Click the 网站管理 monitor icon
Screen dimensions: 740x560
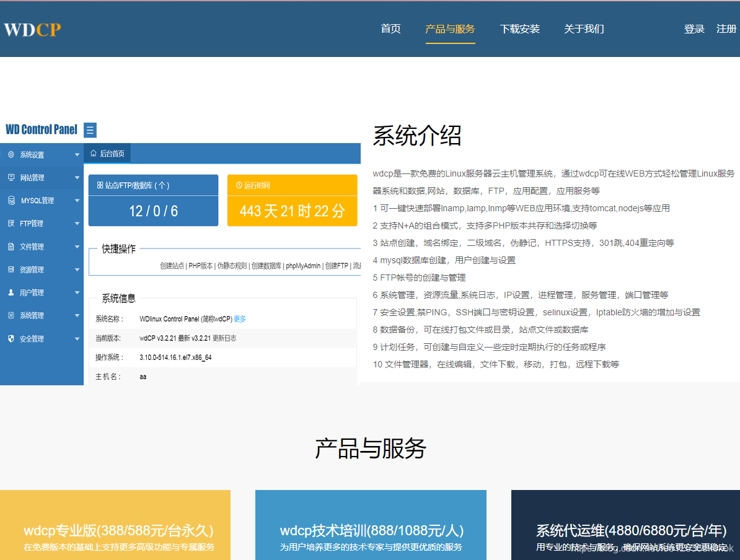(11, 177)
